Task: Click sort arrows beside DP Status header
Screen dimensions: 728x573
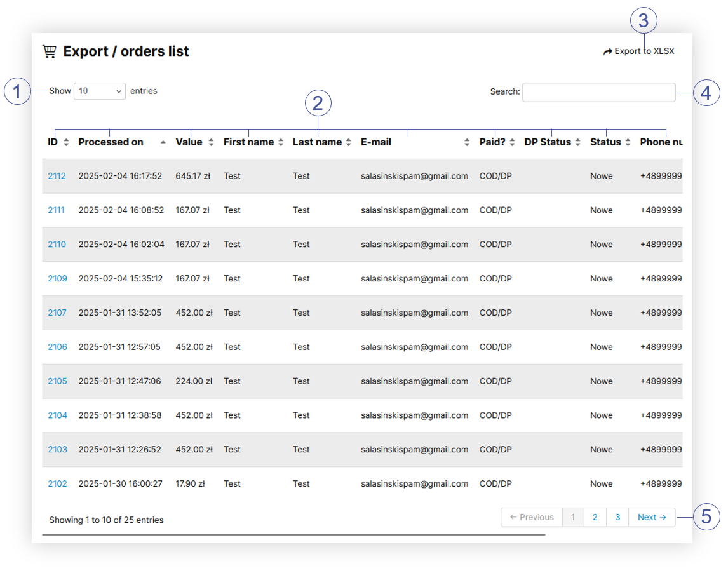Action: pyautogui.click(x=577, y=143)
